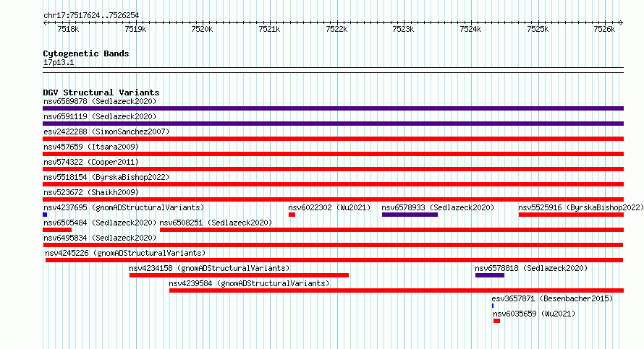
Task: Open nsv4245226 (gnomADStructuralVariants) label
Action: 125,253
